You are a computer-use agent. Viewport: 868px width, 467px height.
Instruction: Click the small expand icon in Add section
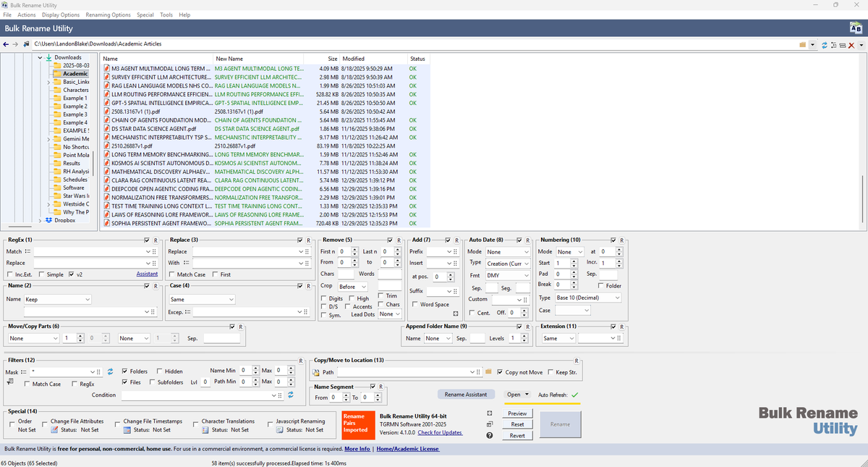click(x=456, y=314)
